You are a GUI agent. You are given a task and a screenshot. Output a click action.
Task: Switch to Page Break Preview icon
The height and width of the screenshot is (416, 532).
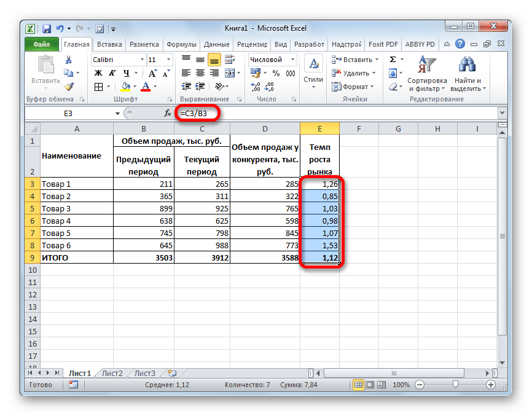381,385
